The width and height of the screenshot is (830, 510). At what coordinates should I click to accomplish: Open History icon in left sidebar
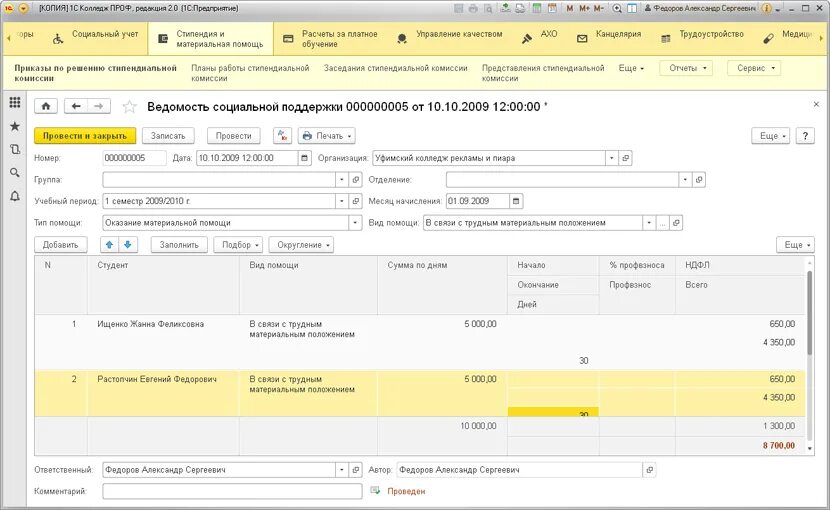click(15, 149)
